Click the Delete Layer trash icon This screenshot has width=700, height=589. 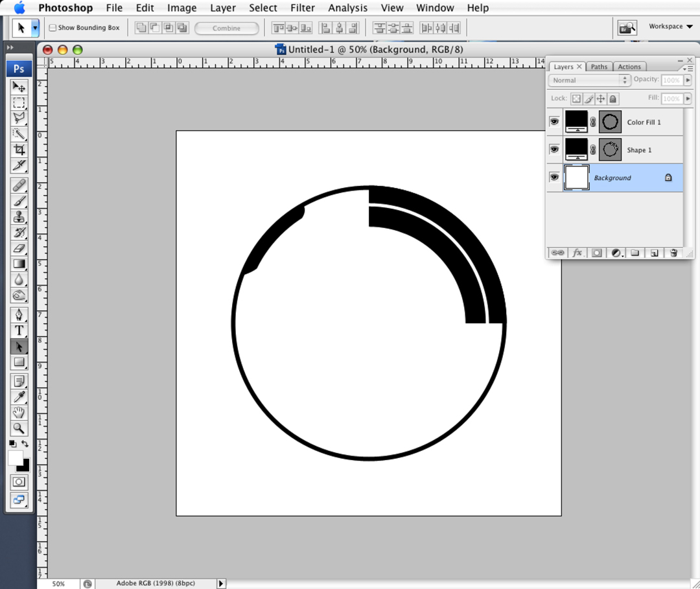pyautogui.click(x=673, y=253)
